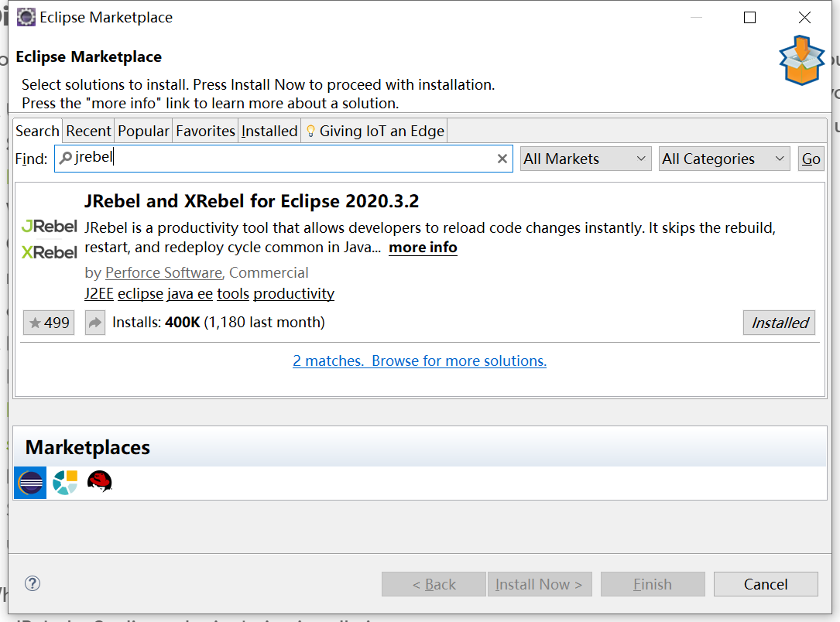Image resolution: width=840 pixels, height=622 pixels.
Task: Maximize the Eclipse Marketplace window
Action: coord(750,18)
